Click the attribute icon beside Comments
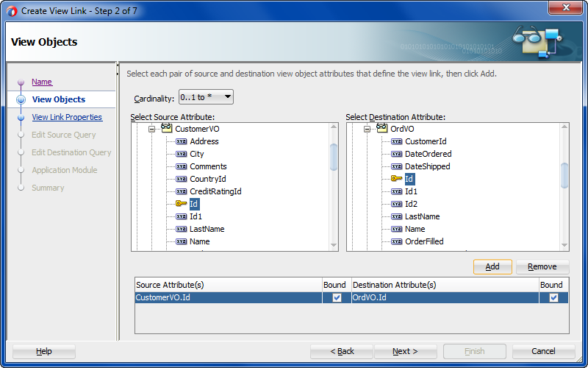The height and width of the screenshot is (368, 588). tap(181, 166)
